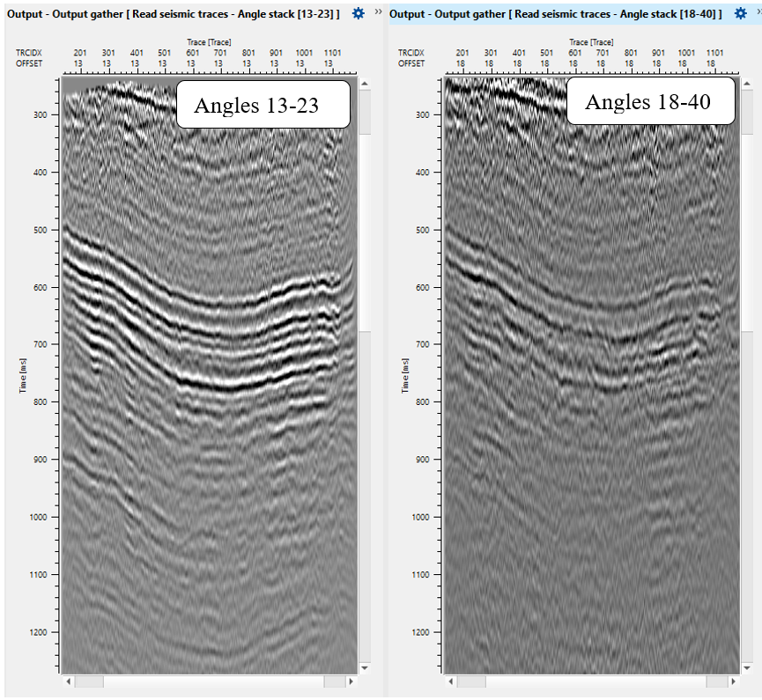762x700 pixels.
Task: Click time tick 700 in left panel
Action: pos(41,344)
